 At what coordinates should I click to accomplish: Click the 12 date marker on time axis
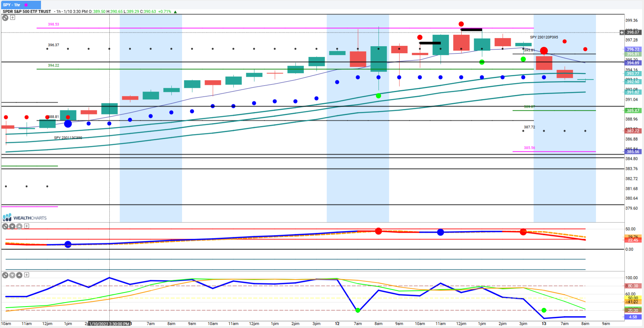[337, 324]
